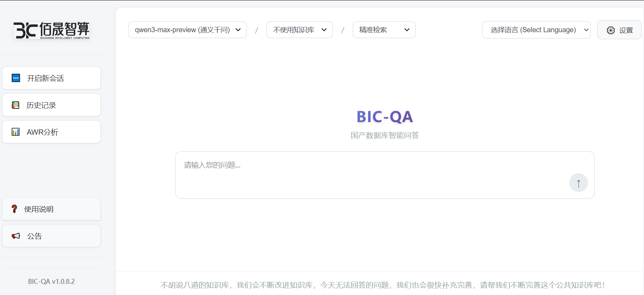Screen dimensions: 644x295
Task: Expand the 精准检索 search mode dropdown
Action: pos(384,30)
